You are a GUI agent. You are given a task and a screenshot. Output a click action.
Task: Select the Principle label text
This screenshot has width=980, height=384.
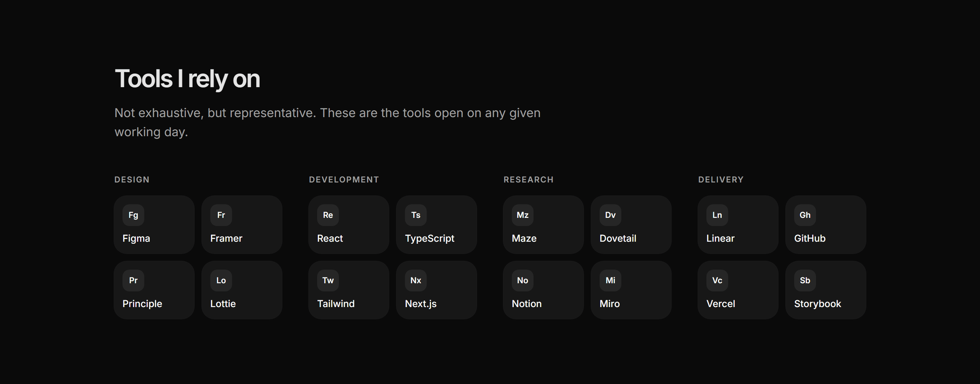click(x=142, y=304)
